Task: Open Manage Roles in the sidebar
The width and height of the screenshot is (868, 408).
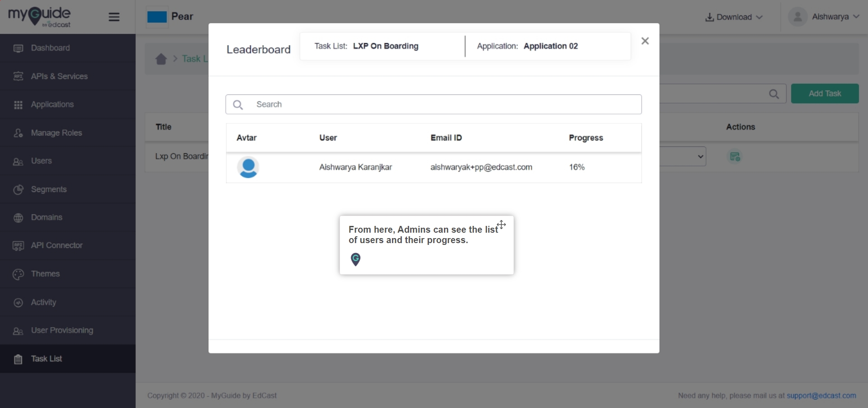Action: (68, 133)
